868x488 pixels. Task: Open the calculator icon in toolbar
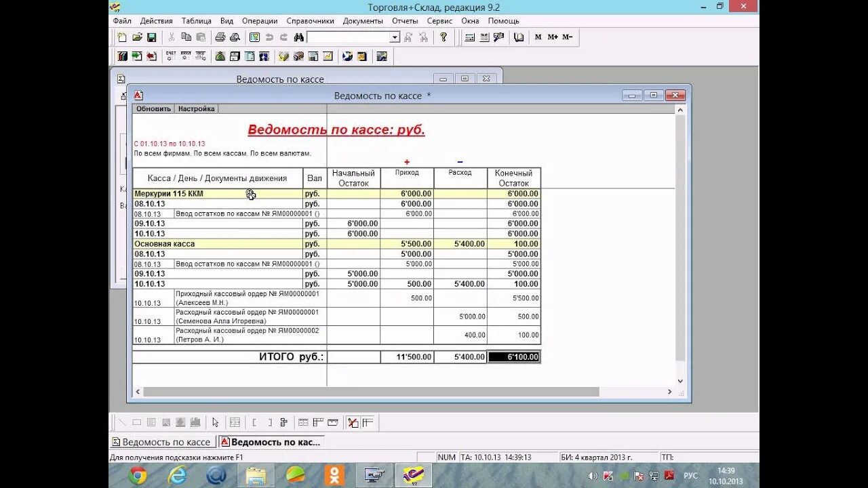point(469,37)
